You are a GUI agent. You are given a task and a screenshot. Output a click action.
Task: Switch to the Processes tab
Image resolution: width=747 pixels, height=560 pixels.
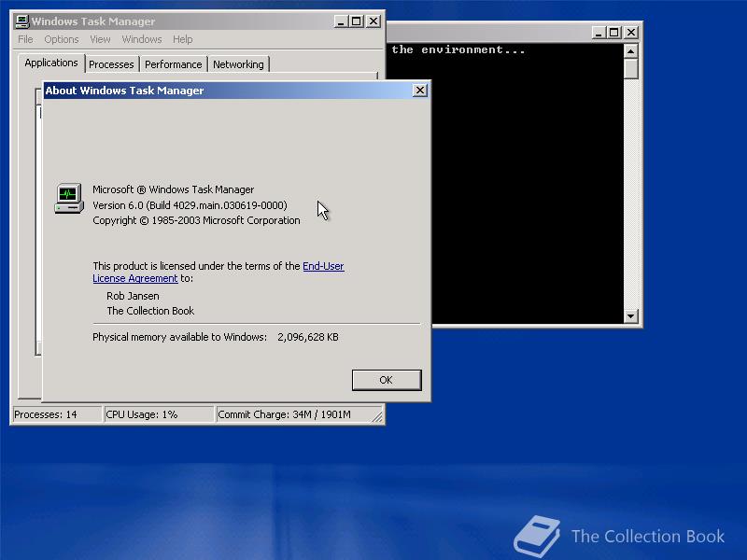click(x=111, y=64)
